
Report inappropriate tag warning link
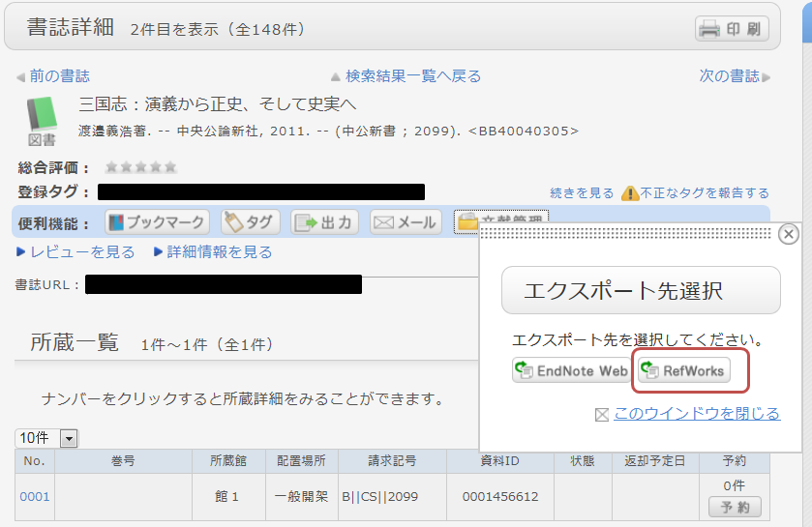coord(695,193)
